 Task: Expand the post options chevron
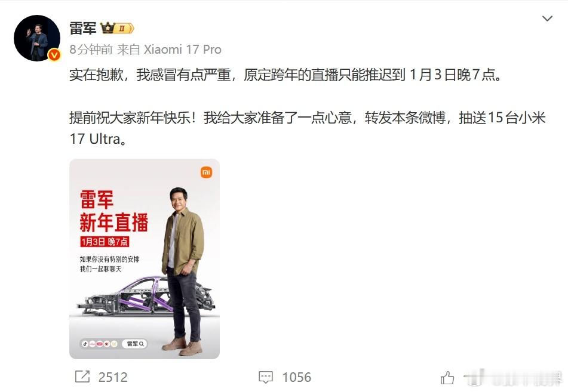(x=547, y=18)
